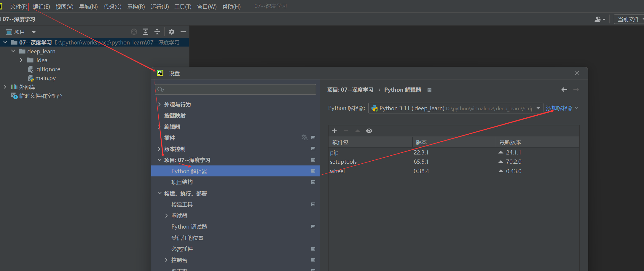The image size is (644, 271).
Task: Click the PyCharm icon in settings title bar
Action: tap(160, 73)
